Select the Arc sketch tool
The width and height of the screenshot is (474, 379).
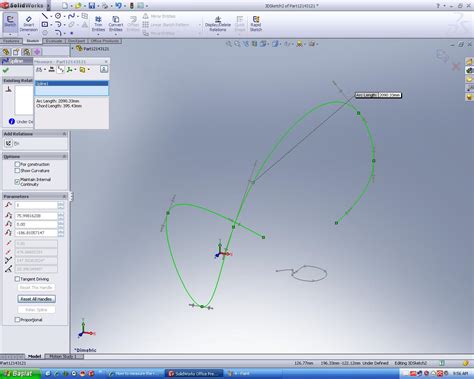pos(58,24)
